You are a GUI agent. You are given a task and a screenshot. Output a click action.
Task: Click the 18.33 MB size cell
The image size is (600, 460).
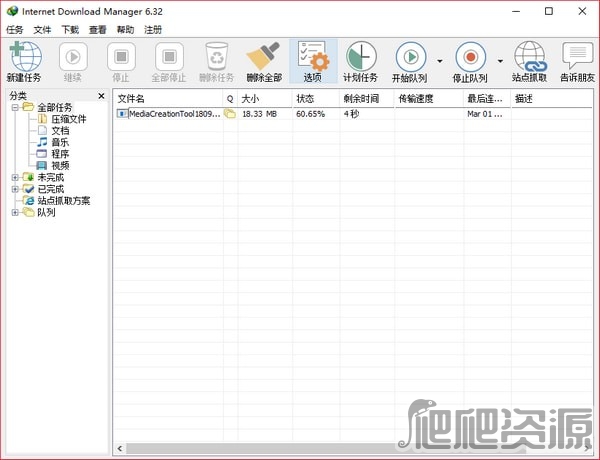[259, 114]
